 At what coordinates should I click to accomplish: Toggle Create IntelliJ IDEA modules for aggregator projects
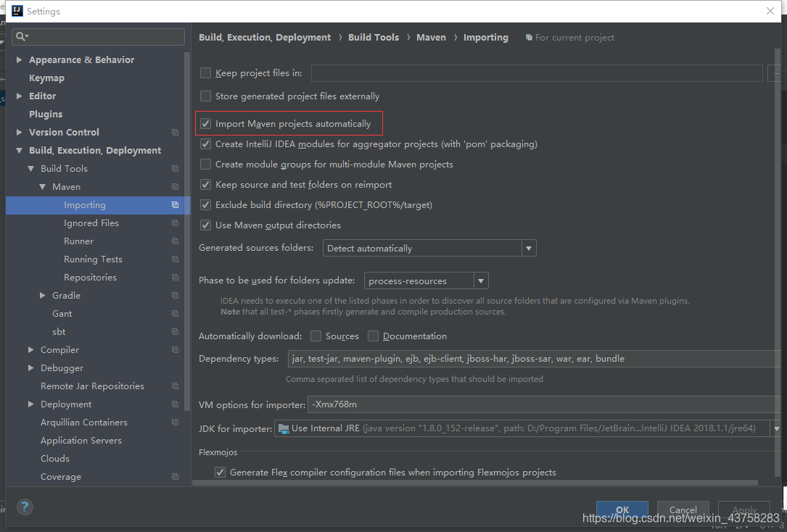click(205, 144)
